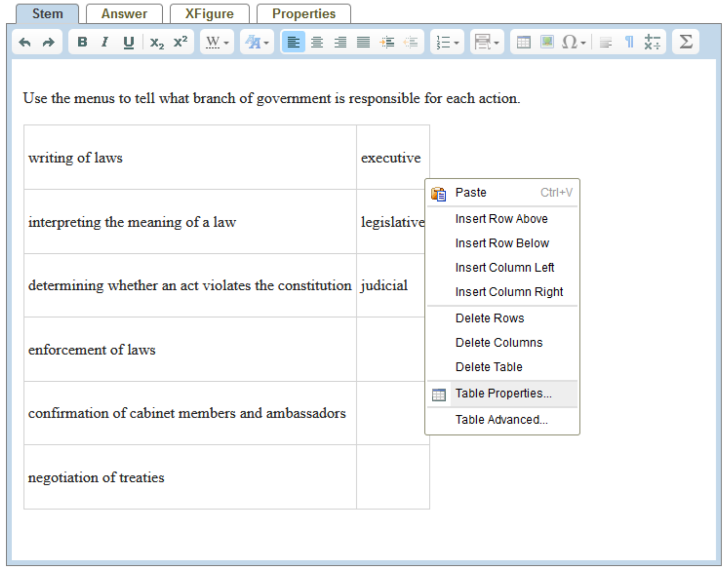Click the undo arrow icon

pyautogui.click(x=25, y=42)
